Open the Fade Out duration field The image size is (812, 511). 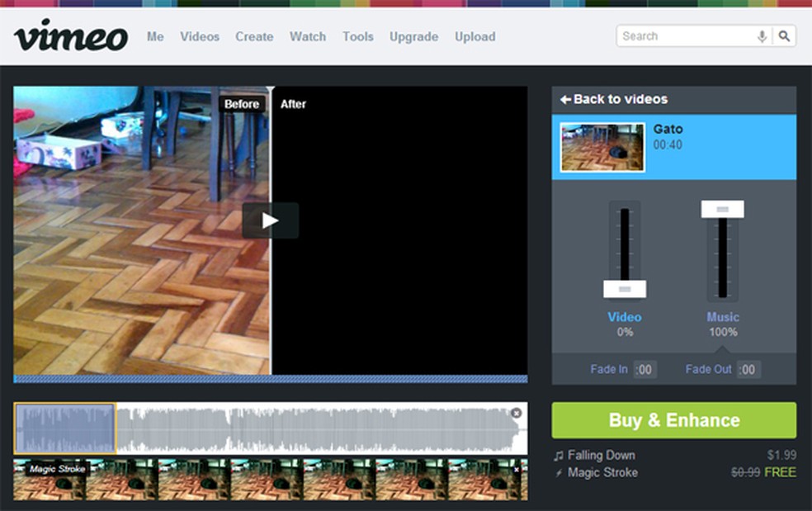click(747, 370)
